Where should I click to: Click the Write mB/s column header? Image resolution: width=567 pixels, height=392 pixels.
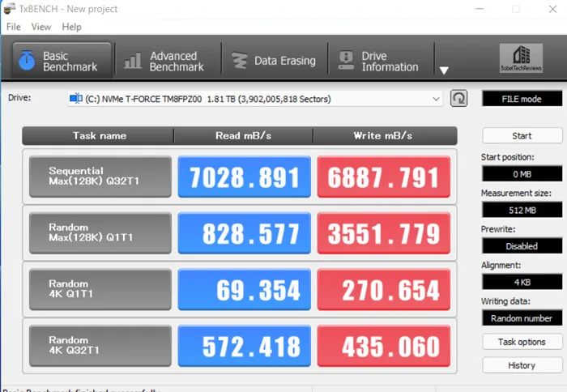point(385,136)
